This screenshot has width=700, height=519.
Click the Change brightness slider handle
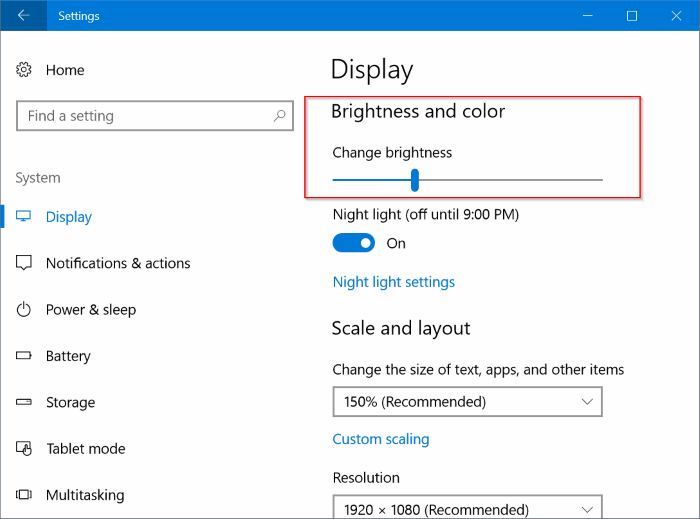pos(415,180)
